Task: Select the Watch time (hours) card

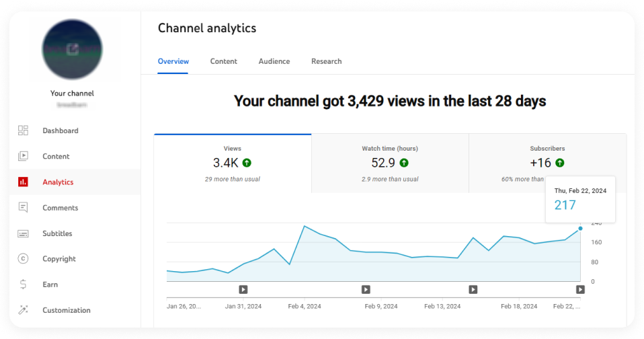Action: tap(390, 163)
